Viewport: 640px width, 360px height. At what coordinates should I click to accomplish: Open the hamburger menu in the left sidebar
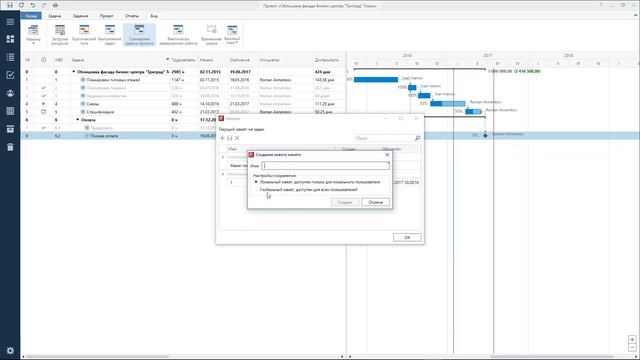click(10, 22)
